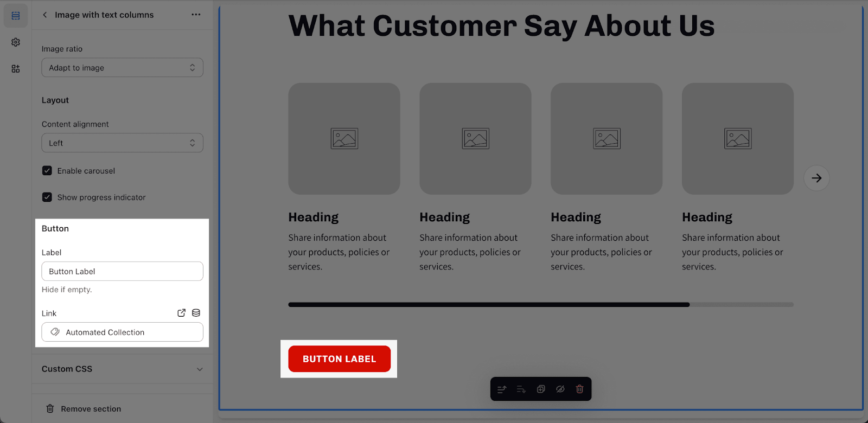Duplicate section from floating toolbar
Screen dimensions: 868x423
pos(541,389)
